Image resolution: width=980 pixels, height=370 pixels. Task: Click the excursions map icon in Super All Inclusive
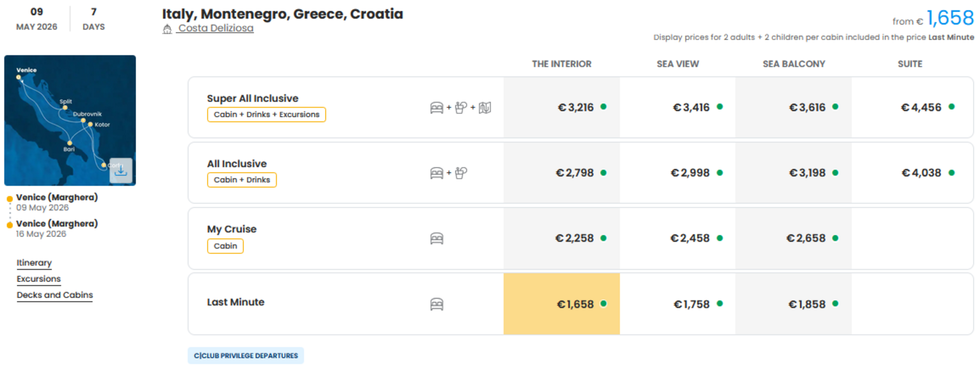tap(485, 108)
